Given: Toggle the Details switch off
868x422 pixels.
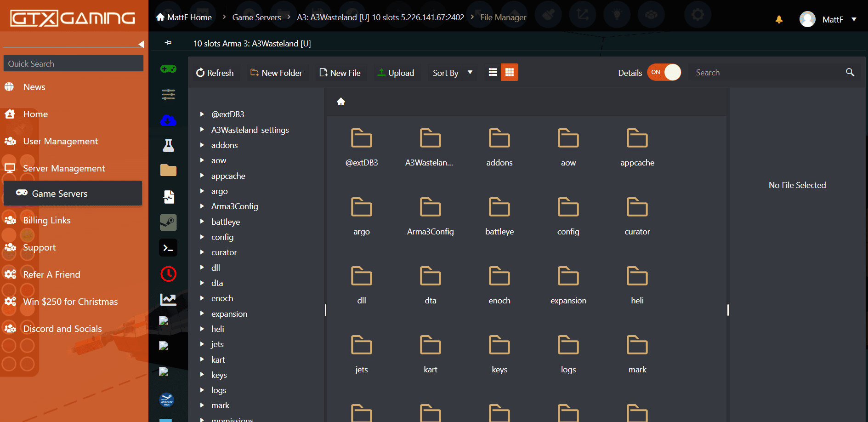Looking at the screenshot, I should pos(664,73).
